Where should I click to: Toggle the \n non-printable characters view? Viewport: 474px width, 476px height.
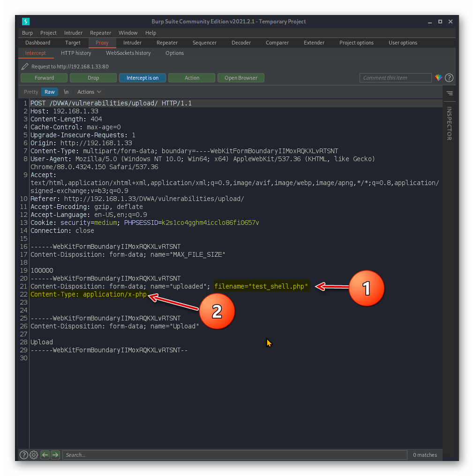point(66,92)
